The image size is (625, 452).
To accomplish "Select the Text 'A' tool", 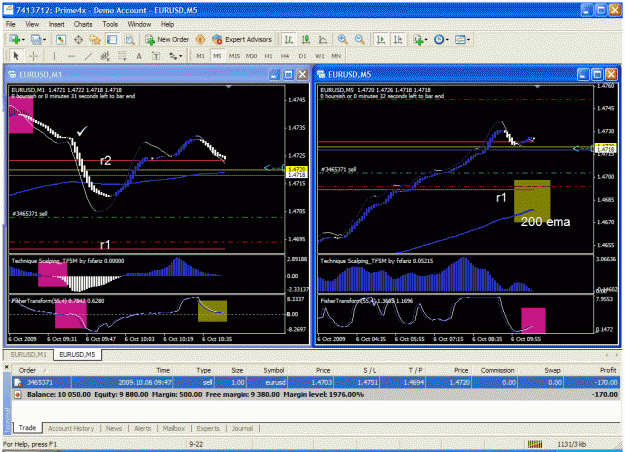I will click(139, 56).
